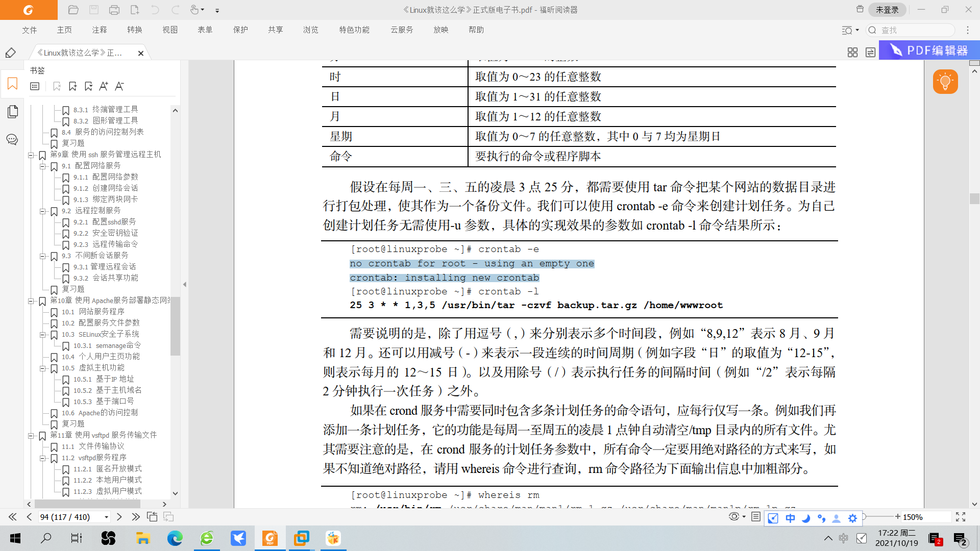Screen dimensions: 980x551
Task: Undo the last action
Action: 155,10
